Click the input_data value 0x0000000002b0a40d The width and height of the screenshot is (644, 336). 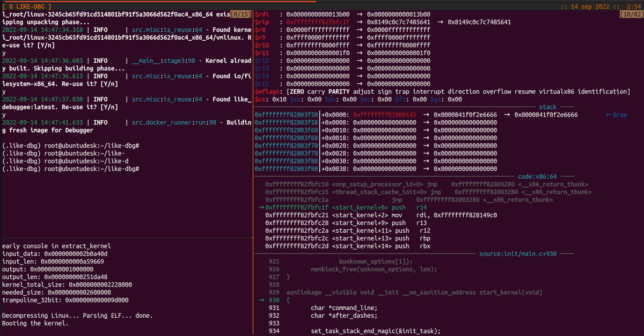click(75, 254)
